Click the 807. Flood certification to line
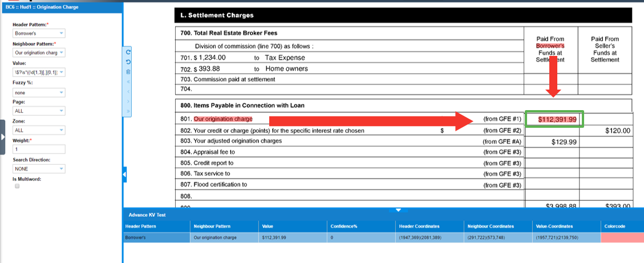The height and width of the screenshot is (263, 644). point(213,184)
